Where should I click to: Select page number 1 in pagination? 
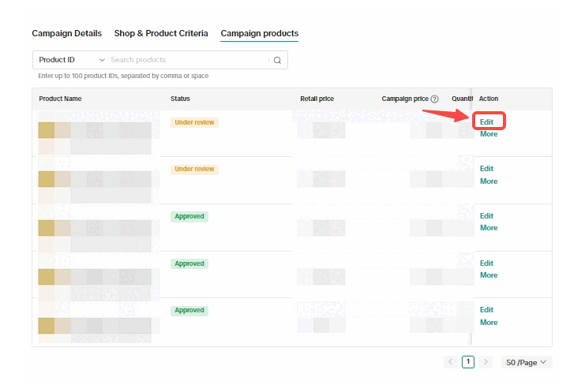(x=468, y=362)
